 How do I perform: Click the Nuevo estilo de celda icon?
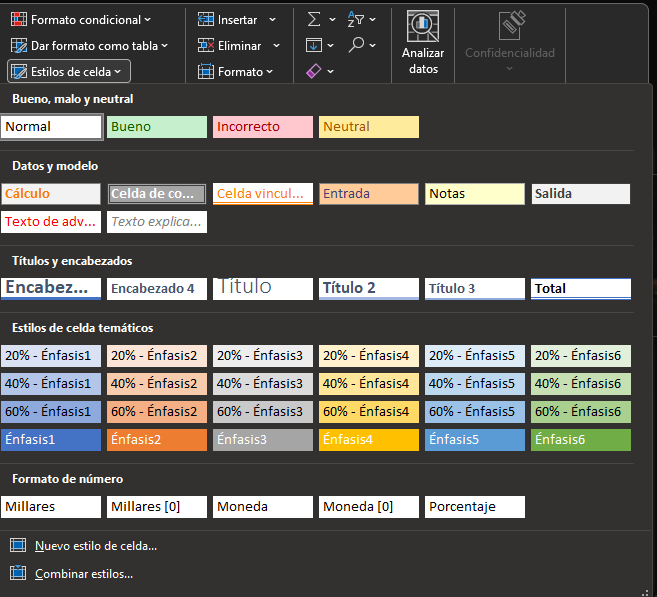point(18,545)
